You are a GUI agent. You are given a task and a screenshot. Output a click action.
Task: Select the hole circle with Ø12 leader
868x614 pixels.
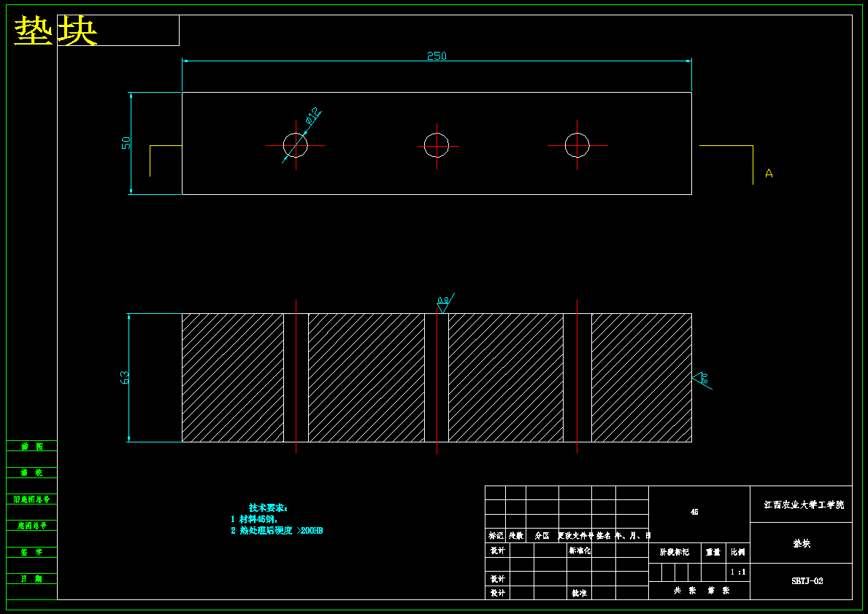(295, 145)
